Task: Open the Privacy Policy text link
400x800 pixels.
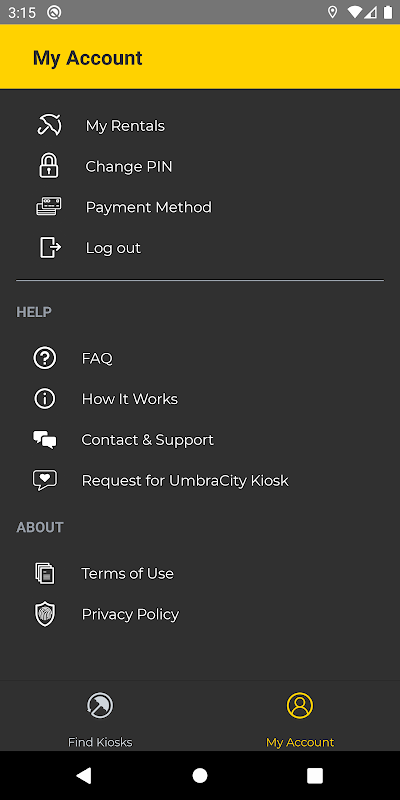Action: 130,614
